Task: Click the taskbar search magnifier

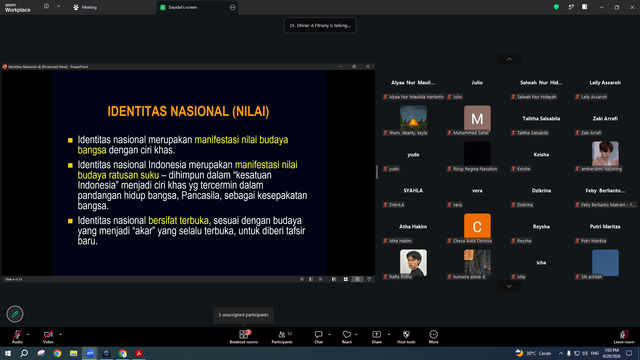Action: tap(24, 353)
